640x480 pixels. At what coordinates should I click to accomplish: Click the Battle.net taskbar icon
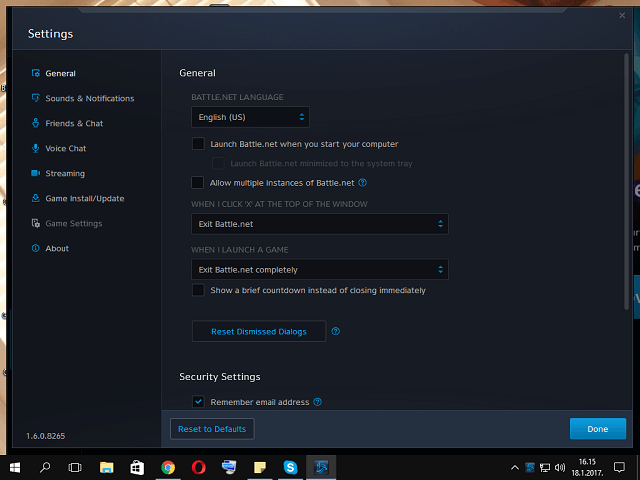coord(321,467)
